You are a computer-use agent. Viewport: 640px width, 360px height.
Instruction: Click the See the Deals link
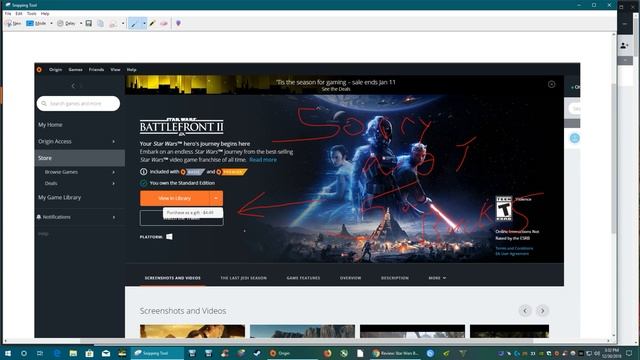click(336, 89)
